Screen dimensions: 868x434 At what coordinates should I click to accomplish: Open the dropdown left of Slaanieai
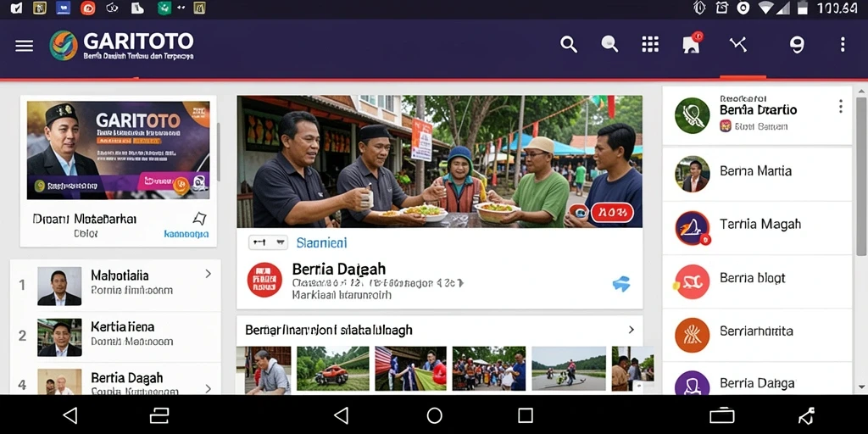[268, 242]
